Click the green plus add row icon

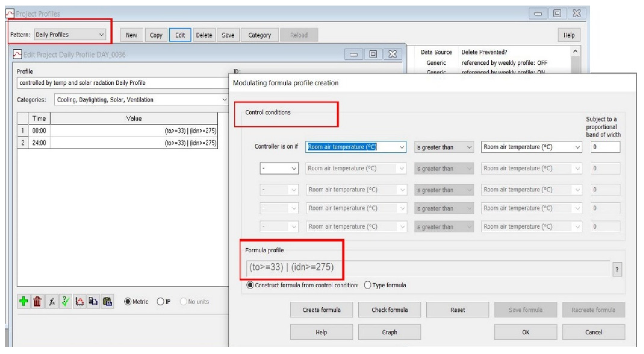click(24, 301)
